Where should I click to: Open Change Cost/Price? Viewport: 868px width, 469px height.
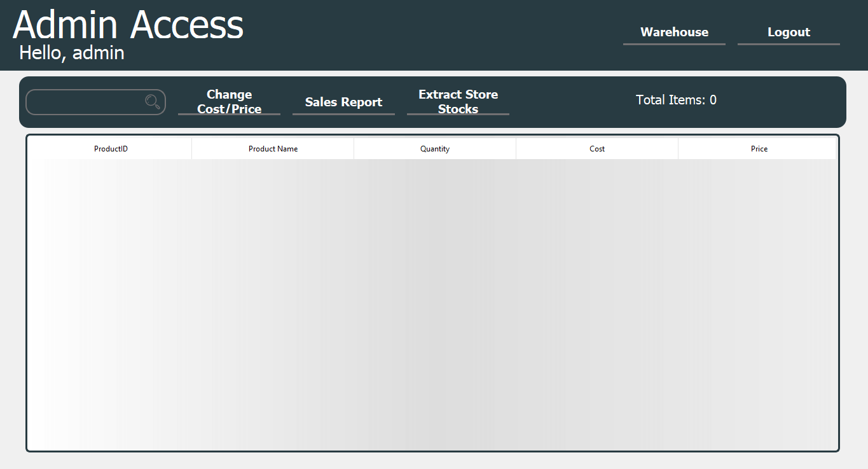coord(229,102)
